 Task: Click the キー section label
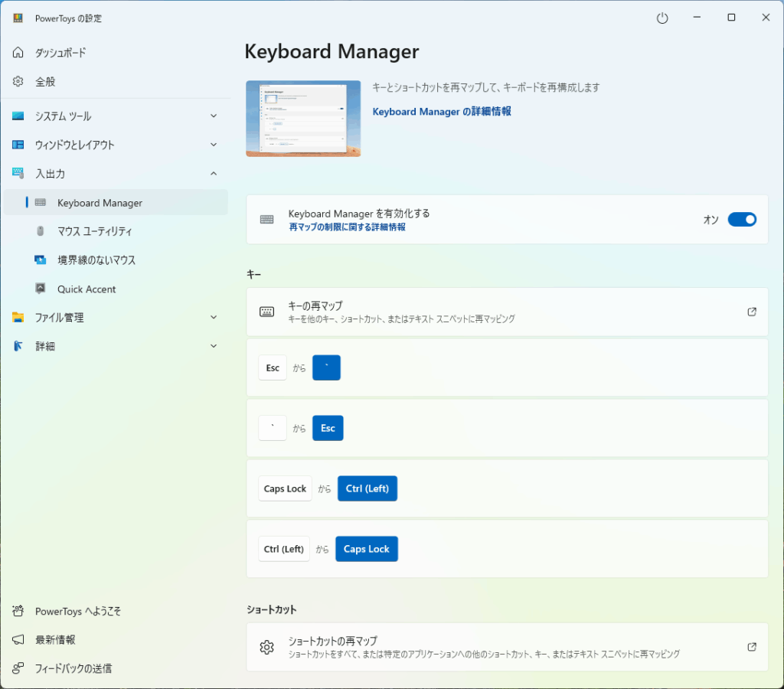pos(254,274)
